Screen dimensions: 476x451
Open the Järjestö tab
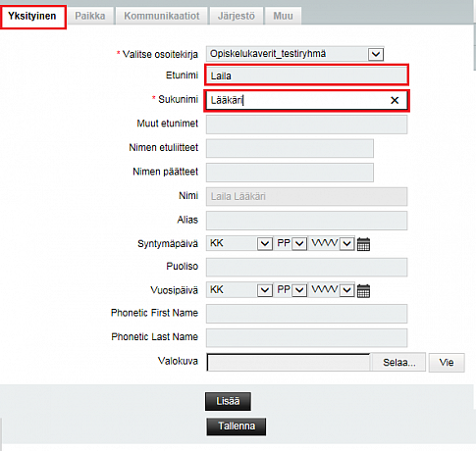click(237, 16)
